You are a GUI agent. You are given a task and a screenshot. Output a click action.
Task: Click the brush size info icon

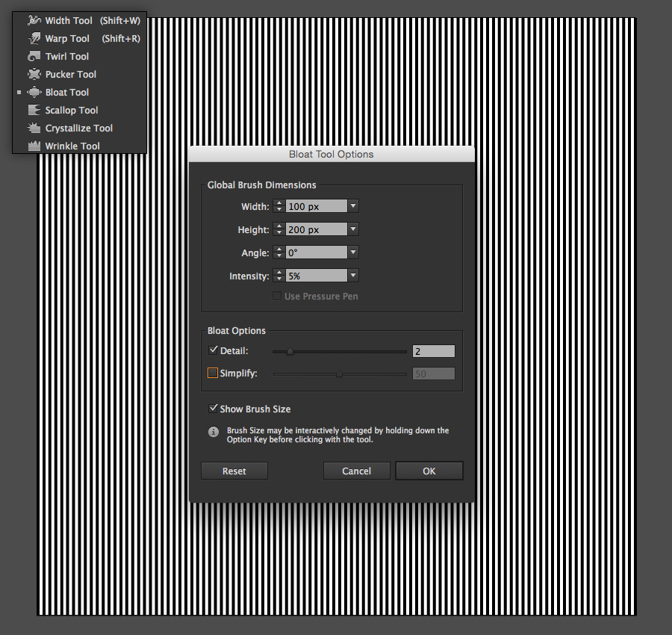point(213,432)
